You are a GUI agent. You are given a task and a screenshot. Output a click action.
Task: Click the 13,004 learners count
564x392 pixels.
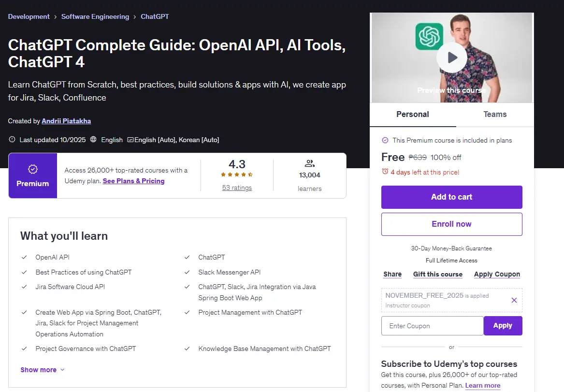(x=309, y=175)
